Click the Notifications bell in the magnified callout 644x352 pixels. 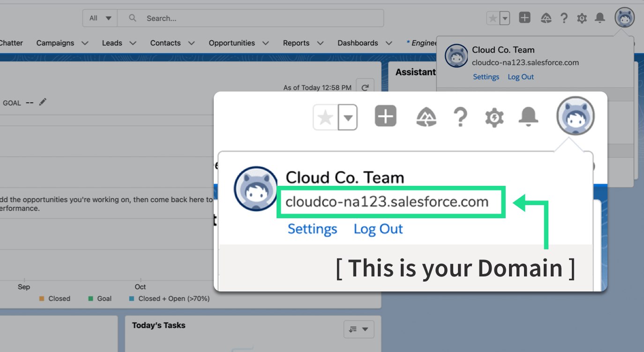pos(528,116)
